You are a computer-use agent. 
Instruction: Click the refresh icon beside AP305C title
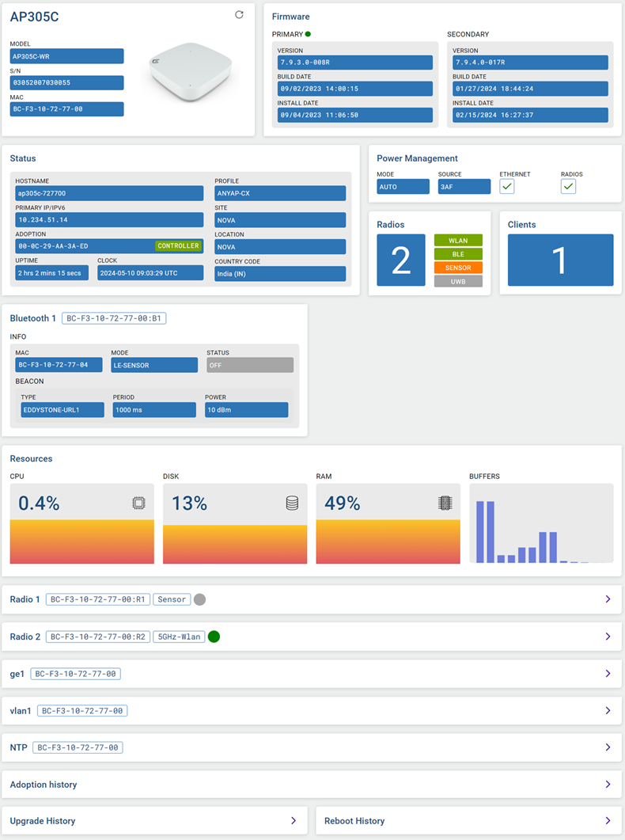pyautogui.click(x=239, y=15)
